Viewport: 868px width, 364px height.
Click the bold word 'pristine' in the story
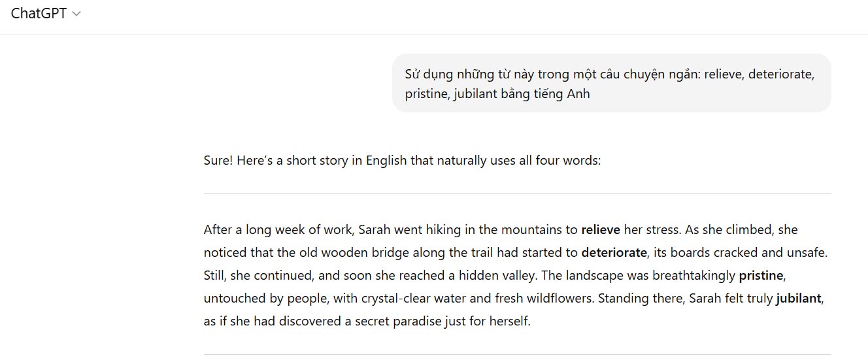760,275
